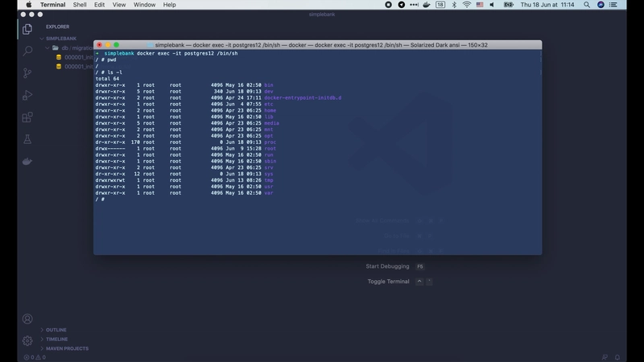Open the Help menu
Viewport: 644px width, 362px height.
pos(170,5)
